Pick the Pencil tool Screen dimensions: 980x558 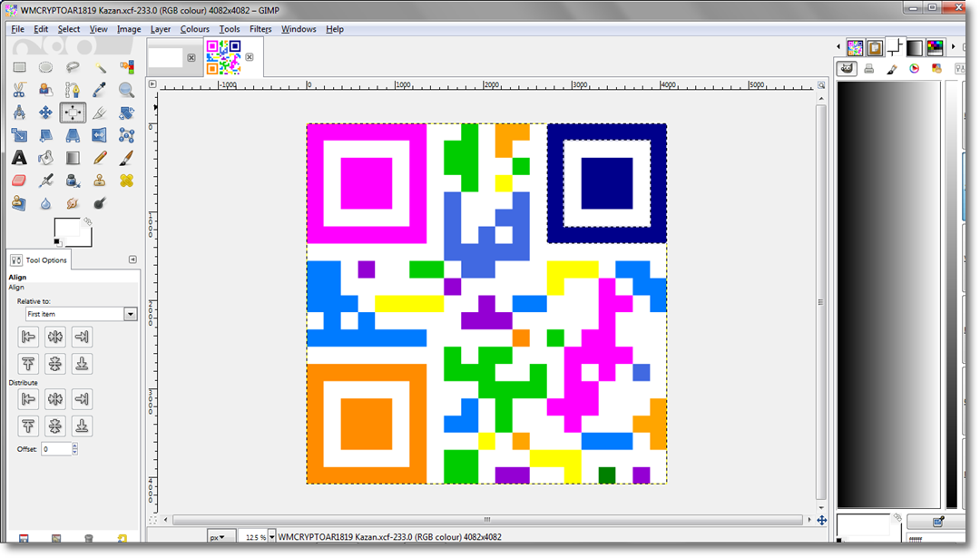[100, 158]
